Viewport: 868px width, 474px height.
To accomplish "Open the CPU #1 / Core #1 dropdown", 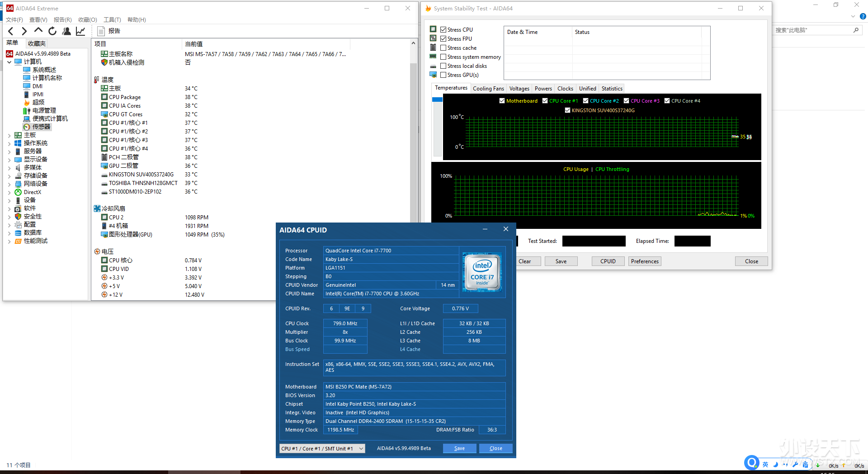I will coord(322,449).
